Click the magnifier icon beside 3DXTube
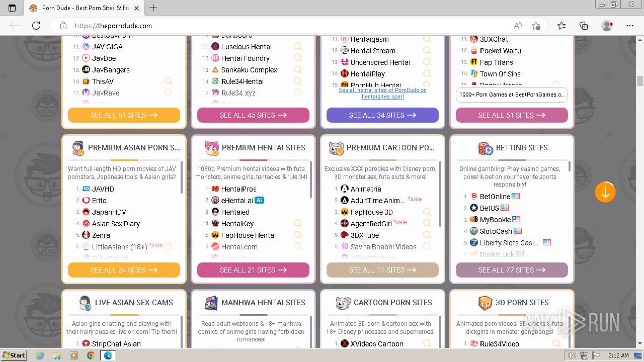Image resolution: width=644 pixels, height=362 pixels. 427,235
